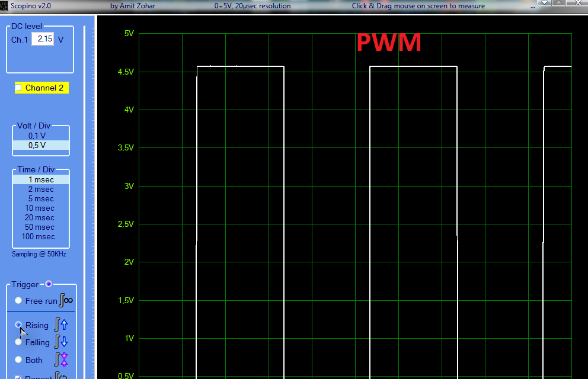Toggle the Repeat checkbox
Viewport: 588px width, 379px height.
[18, 377]
